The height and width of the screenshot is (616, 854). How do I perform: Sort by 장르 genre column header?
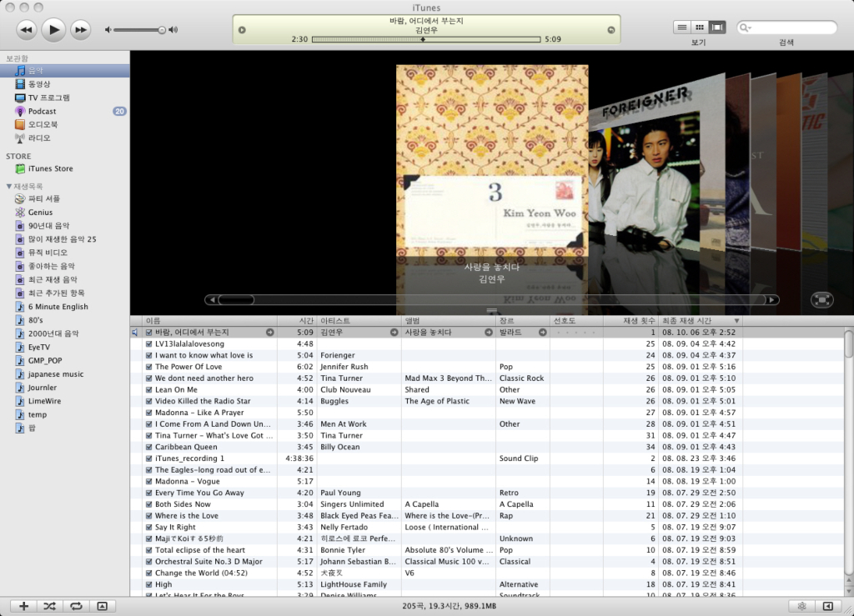523,321
